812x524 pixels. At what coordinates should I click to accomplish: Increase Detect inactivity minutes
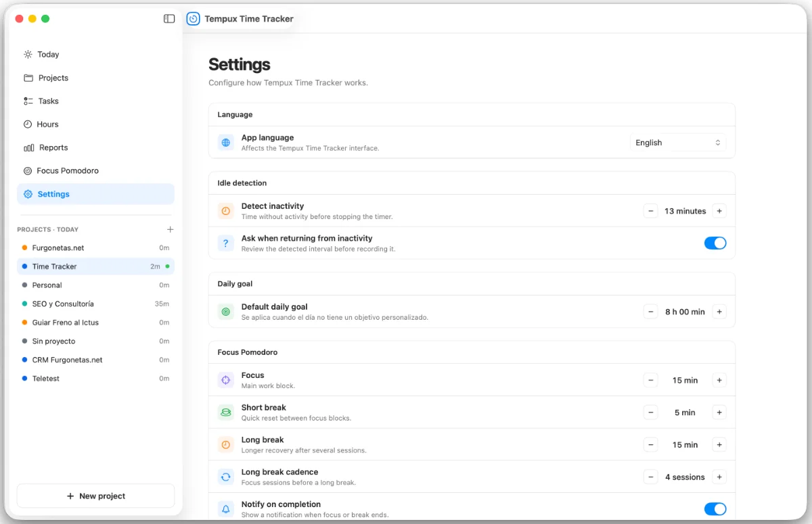(x=719, y=211)
